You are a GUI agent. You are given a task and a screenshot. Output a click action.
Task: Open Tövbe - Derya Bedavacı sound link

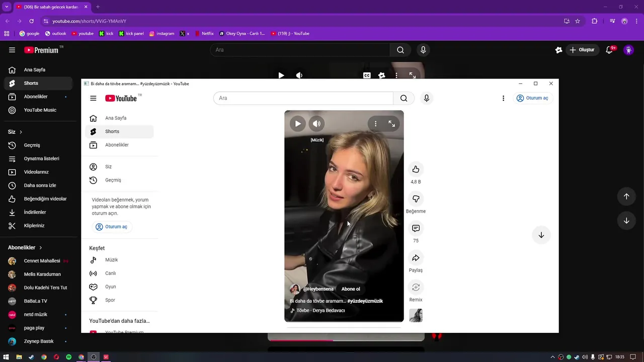pyautogui.click(x=320, y=311)
